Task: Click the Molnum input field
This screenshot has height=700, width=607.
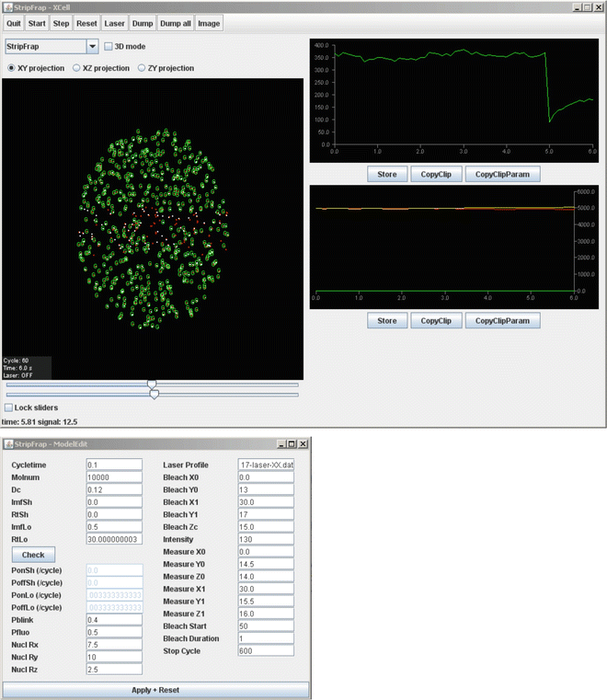Action: (113, 478)
